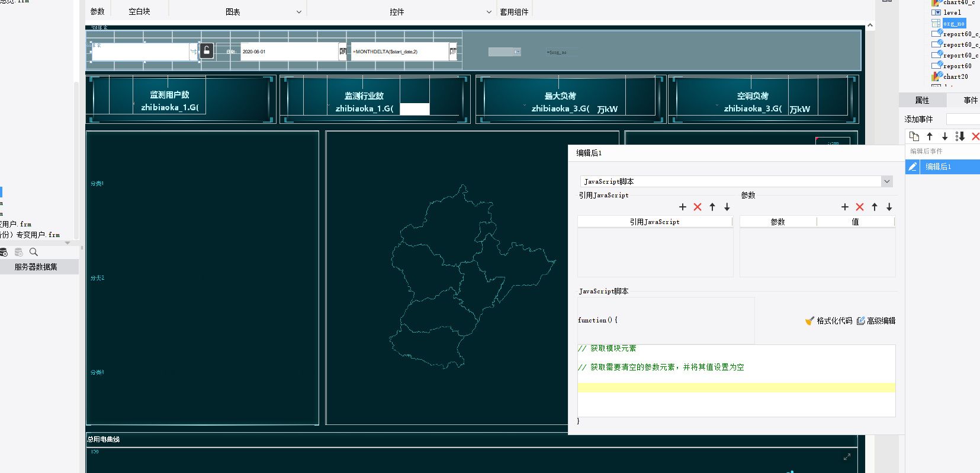980x473 pixels.
Task: Add a parameter with the plus icon
Action: point(845,207)
